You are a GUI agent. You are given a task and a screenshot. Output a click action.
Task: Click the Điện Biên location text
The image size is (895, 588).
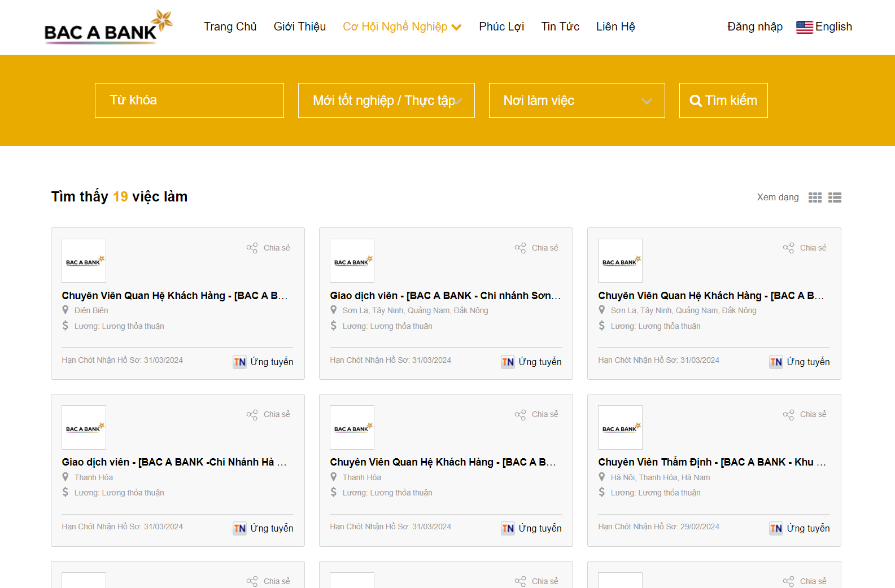point(91,310)
